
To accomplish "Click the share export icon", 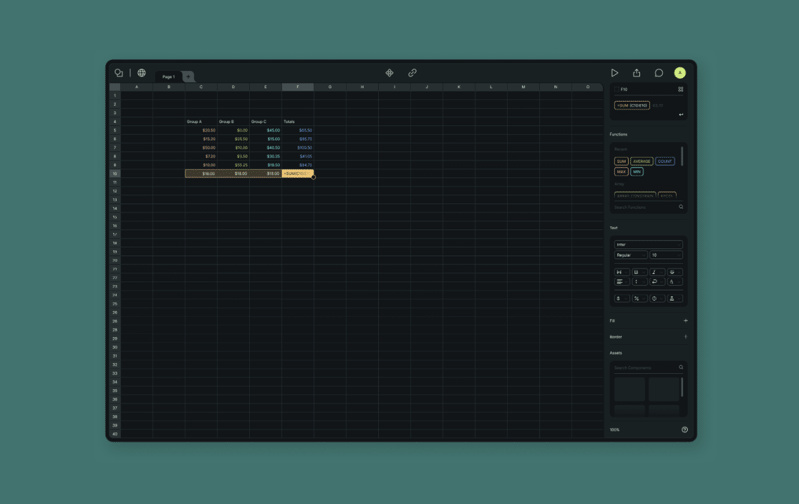I will (x=636, y=73).
